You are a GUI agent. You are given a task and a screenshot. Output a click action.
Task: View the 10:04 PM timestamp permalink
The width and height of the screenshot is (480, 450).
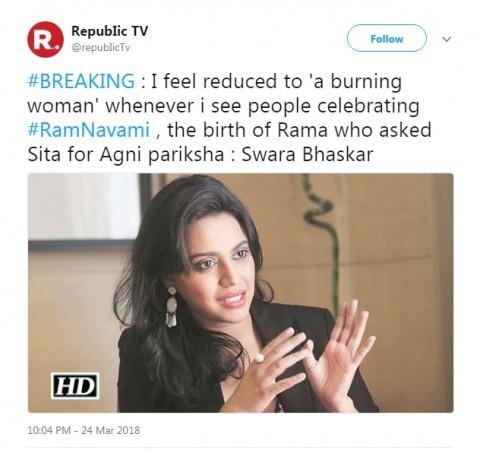[x=49, y=430]
